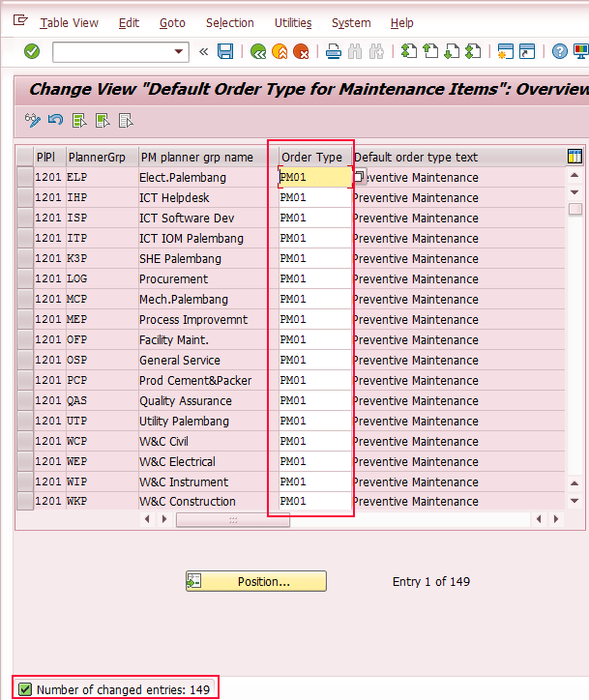Open the Utilities menu

(293, 23)
